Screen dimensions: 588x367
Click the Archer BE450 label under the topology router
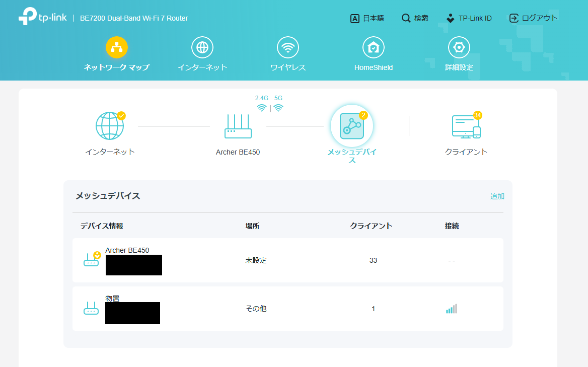pos(238,152)
